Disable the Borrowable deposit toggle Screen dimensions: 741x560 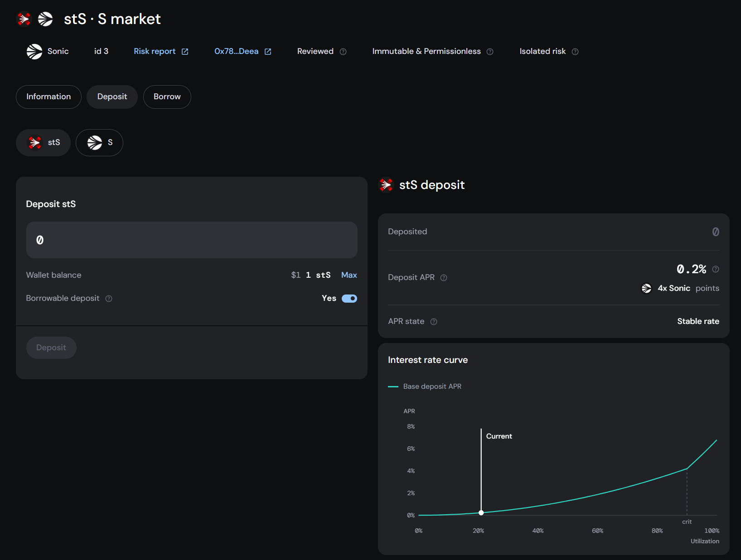[349, 298]
